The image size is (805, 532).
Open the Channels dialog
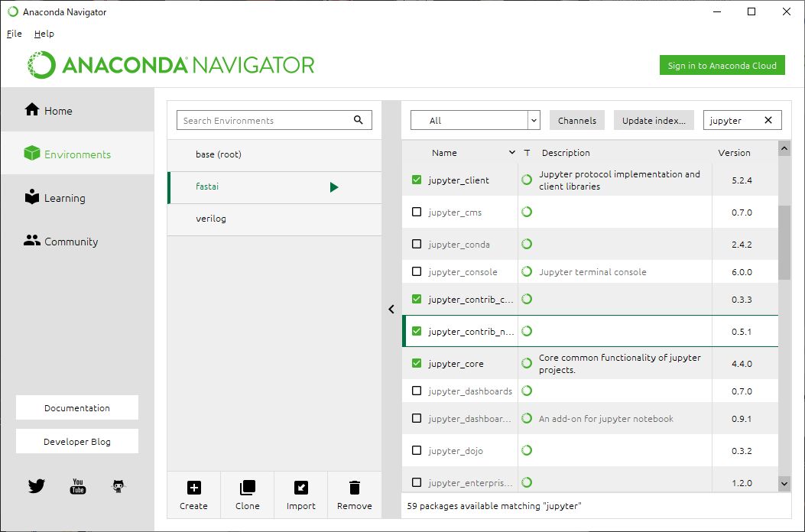(x=577, y=120)
